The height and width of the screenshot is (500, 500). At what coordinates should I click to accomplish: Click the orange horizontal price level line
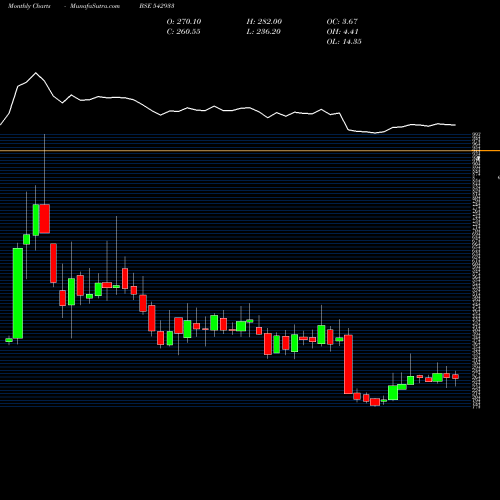click(x=250, y=151)
